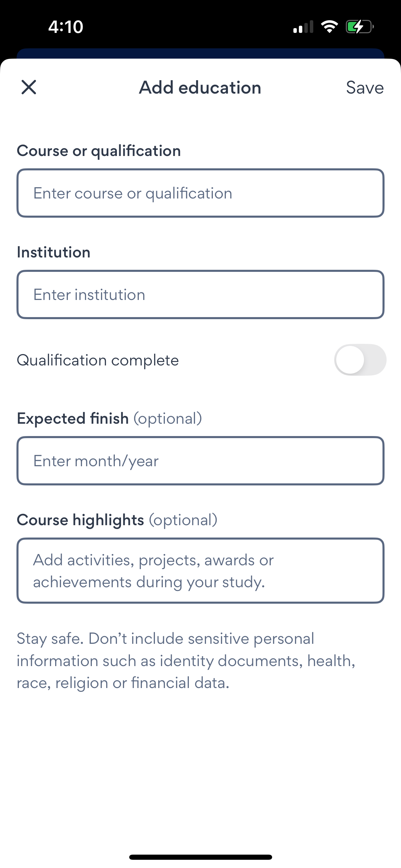
Task: Tap the dark card behind the sheet
Action: click(x=200, y=53)
